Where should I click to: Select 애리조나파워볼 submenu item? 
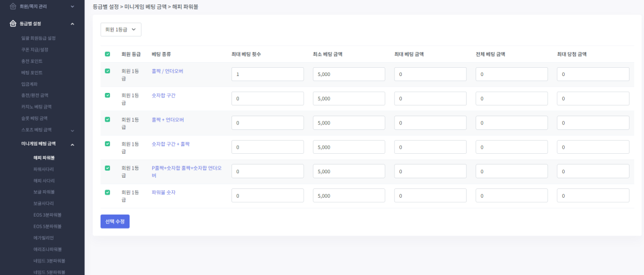click(48, 249)
